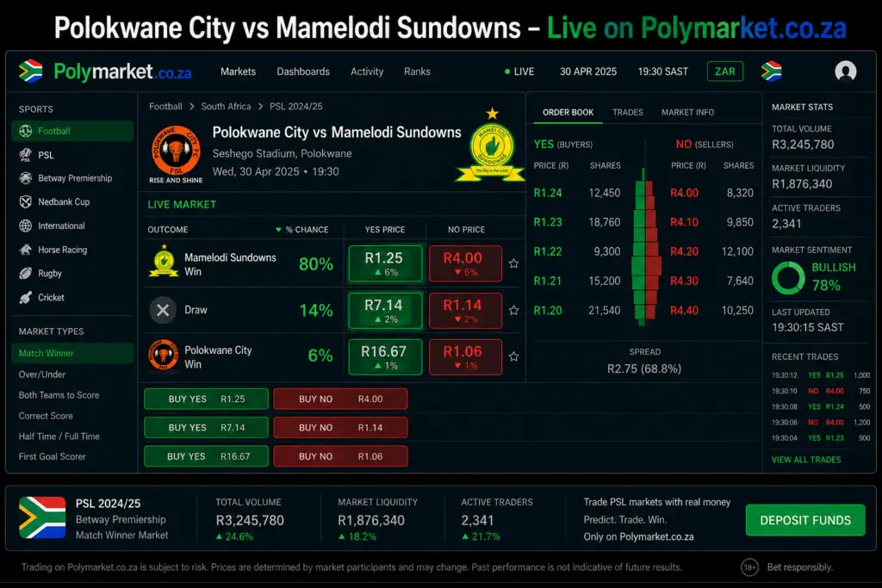Select the Football sidebar icon
Screen dimensions: 882x588
[25, 131]
